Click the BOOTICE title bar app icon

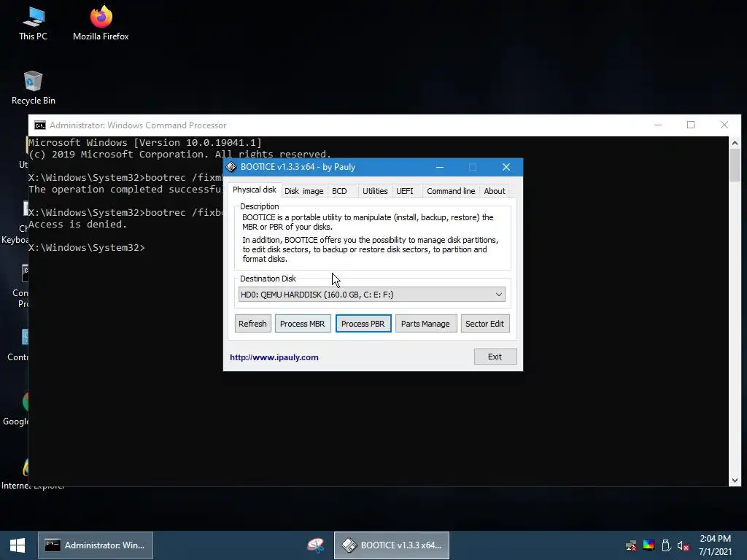click(231, 167)
